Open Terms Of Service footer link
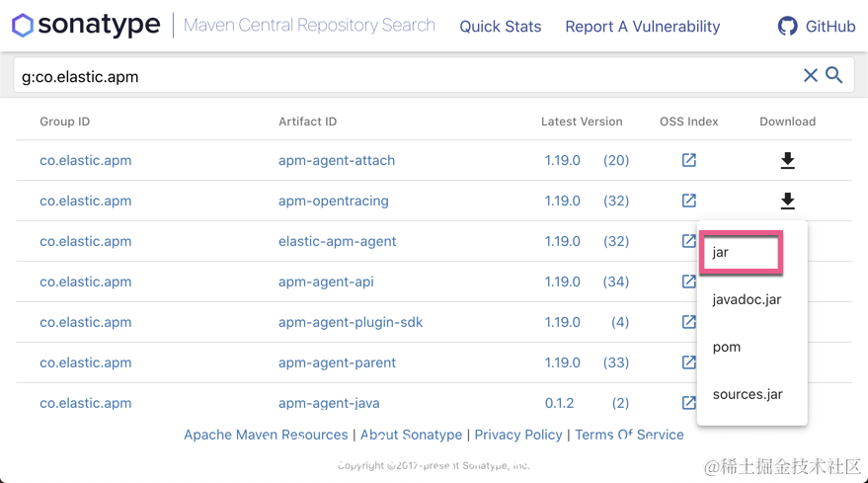868x483 pixels. pyautogui.click(x=629, y=435)
